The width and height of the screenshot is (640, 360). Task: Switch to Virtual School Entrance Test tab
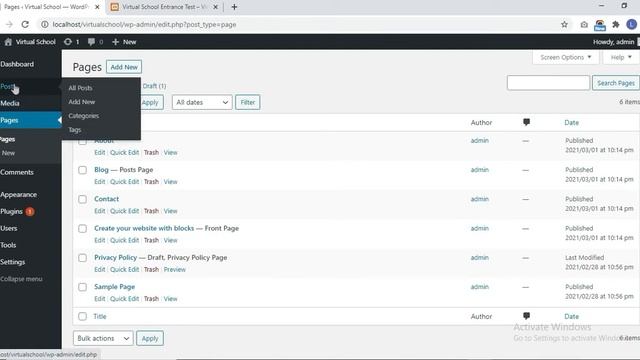click(164, 7)
